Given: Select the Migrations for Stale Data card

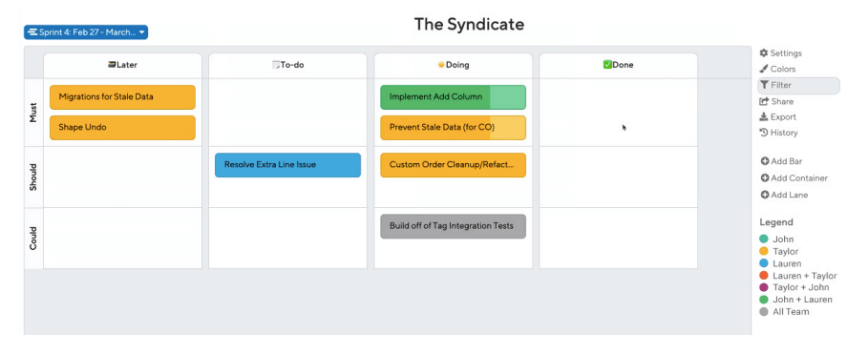Looking at the screenshot, I should [x=122, y=97].
